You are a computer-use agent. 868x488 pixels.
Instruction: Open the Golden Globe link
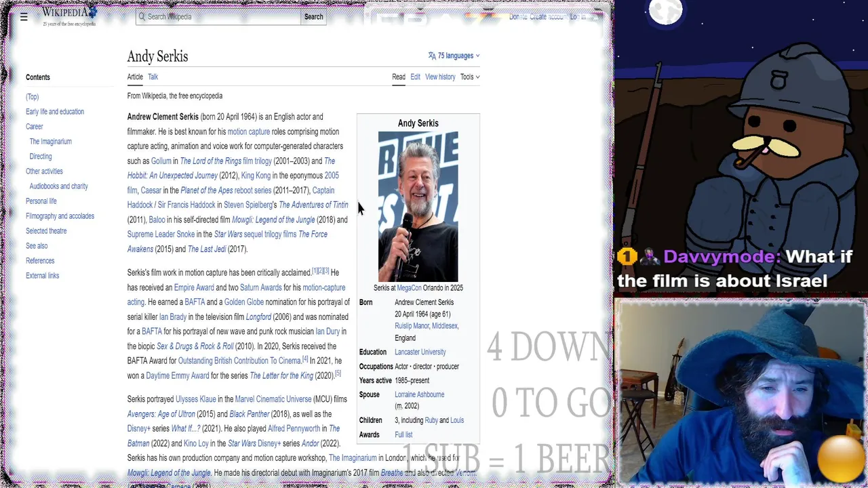(x=244, y=302)
